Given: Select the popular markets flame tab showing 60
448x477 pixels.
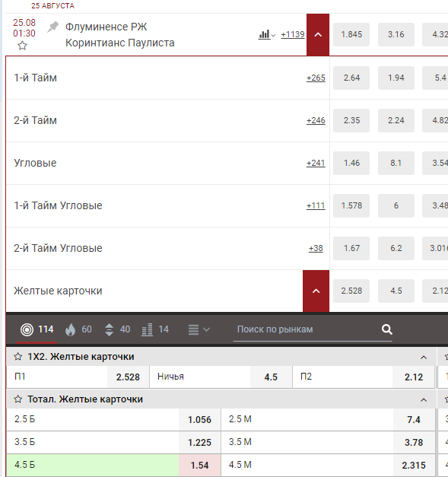Looking at the screenshot, I should pos(78,329).
